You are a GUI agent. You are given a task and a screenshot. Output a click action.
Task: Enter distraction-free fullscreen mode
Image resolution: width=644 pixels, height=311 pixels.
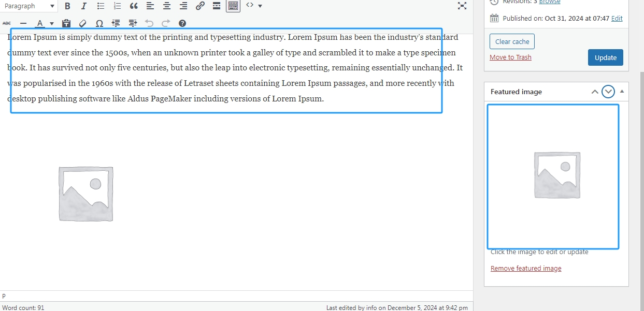tap(462, 6)
